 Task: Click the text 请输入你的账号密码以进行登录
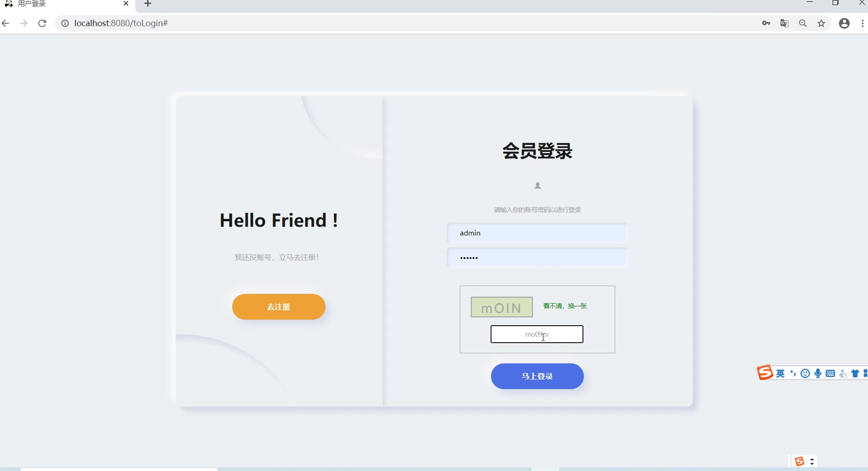pos(537,210)
